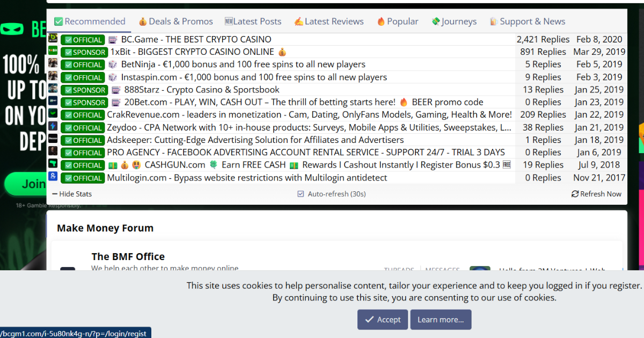644x338 pixels.
Task: Click the Refresh Now icon
Action: click(575, 194)
